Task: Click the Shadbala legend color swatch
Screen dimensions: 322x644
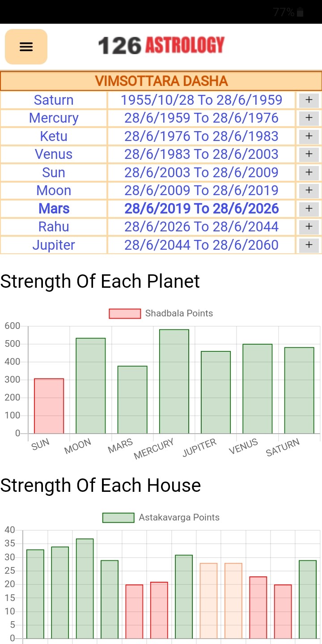Action: [x=125, y=313]
